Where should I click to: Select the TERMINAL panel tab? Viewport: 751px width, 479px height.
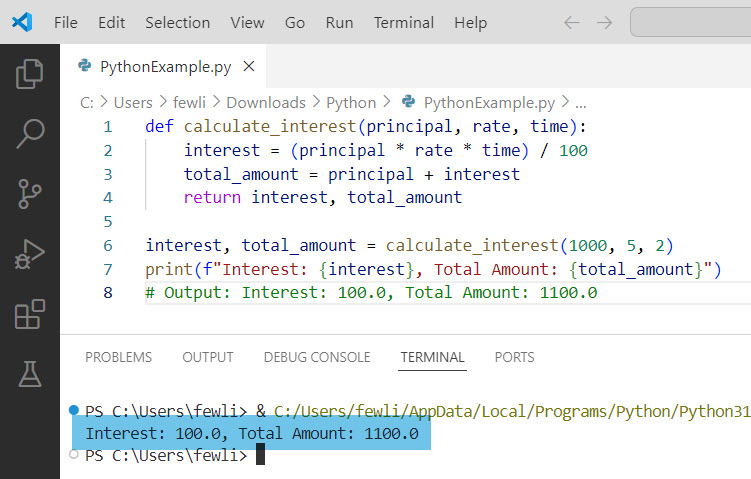432,357
